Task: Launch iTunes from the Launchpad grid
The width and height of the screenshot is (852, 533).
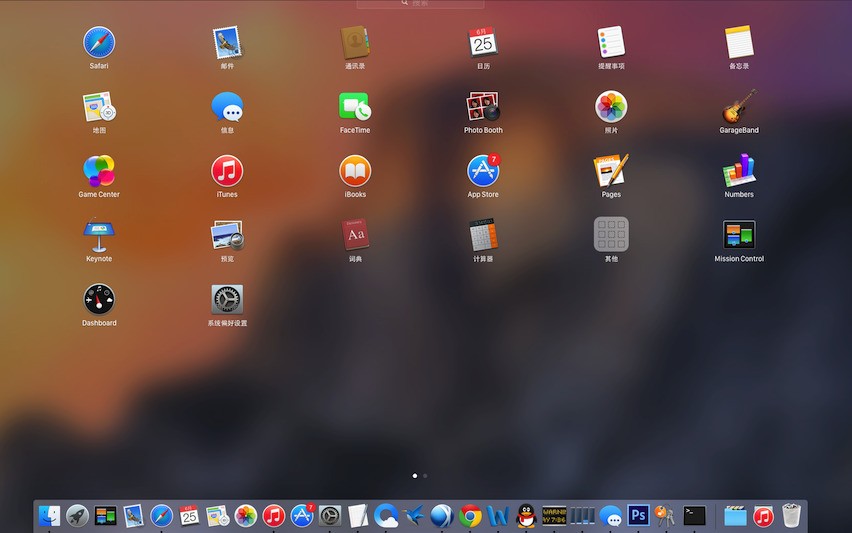Action: tap(227, 171)
